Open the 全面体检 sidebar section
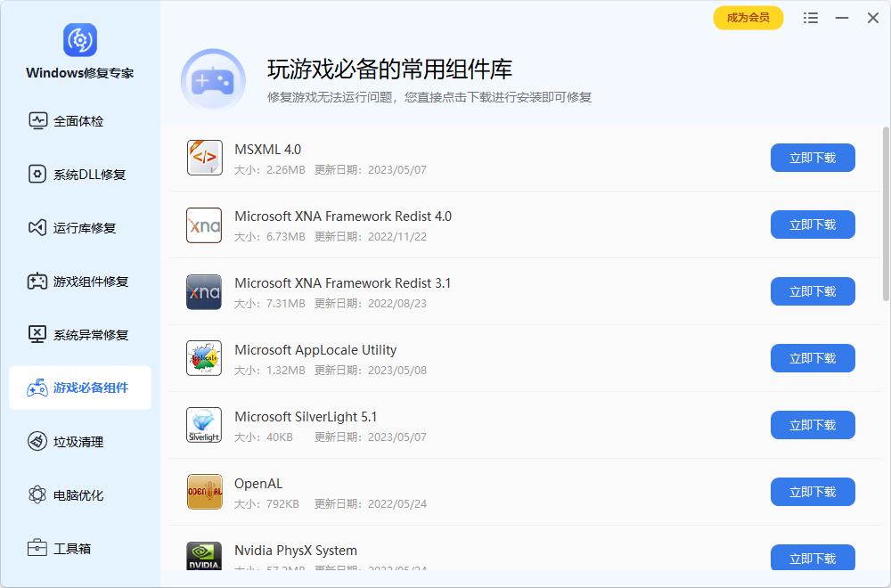 [79, 121]
